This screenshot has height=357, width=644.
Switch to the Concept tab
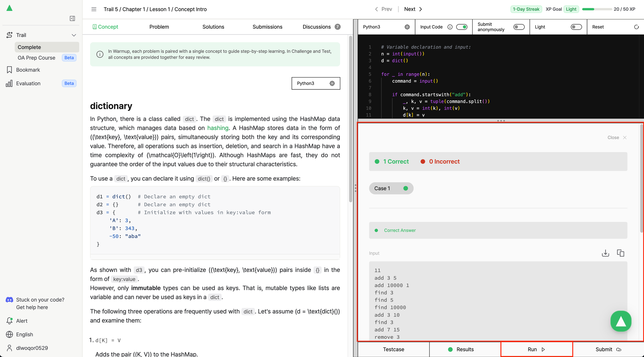[105, 27]
